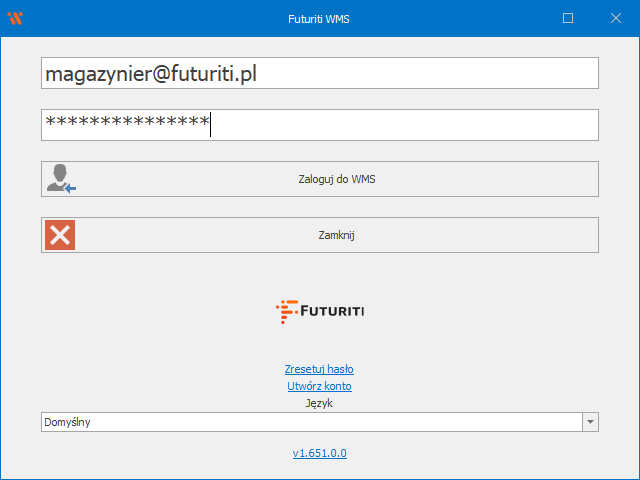
Task: Click the Język label above the dropdown
Action: 319,403
